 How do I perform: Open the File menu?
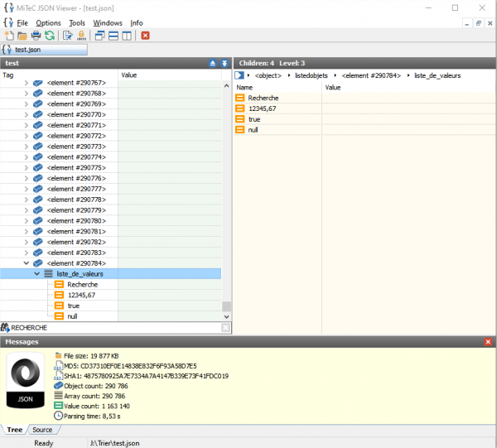tap(22, 22)
